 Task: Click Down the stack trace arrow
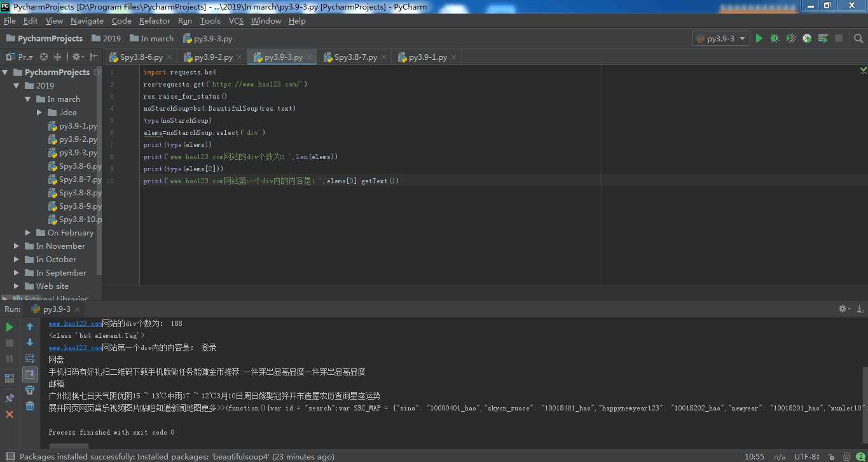click(x=30, y=342)
